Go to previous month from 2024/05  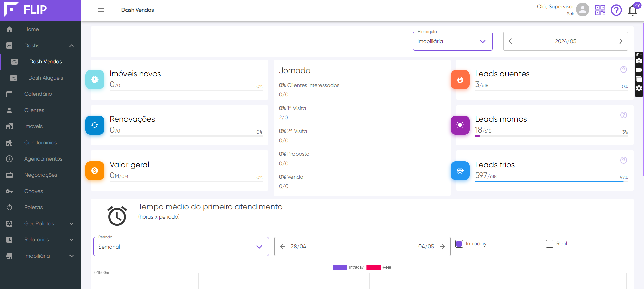click(511, 41)
